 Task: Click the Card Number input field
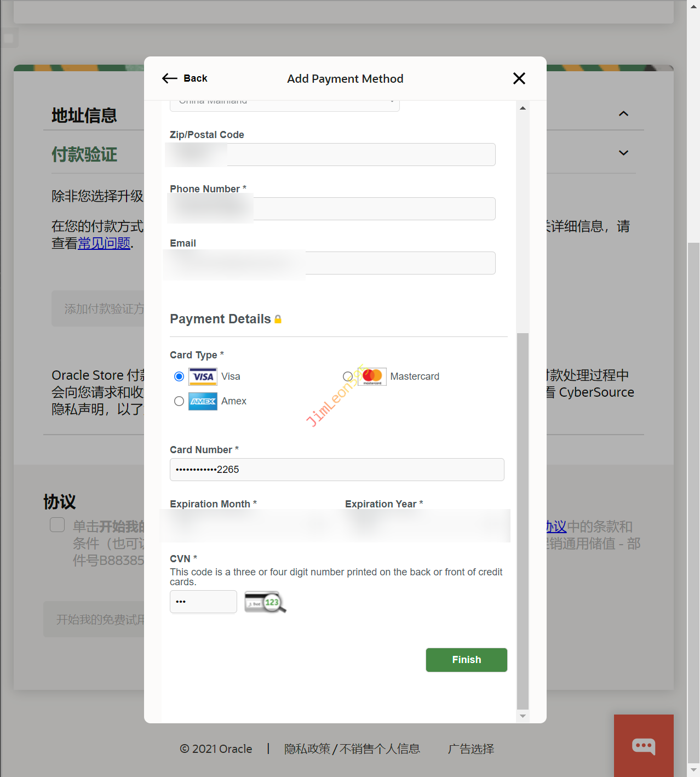coord(337,470)
